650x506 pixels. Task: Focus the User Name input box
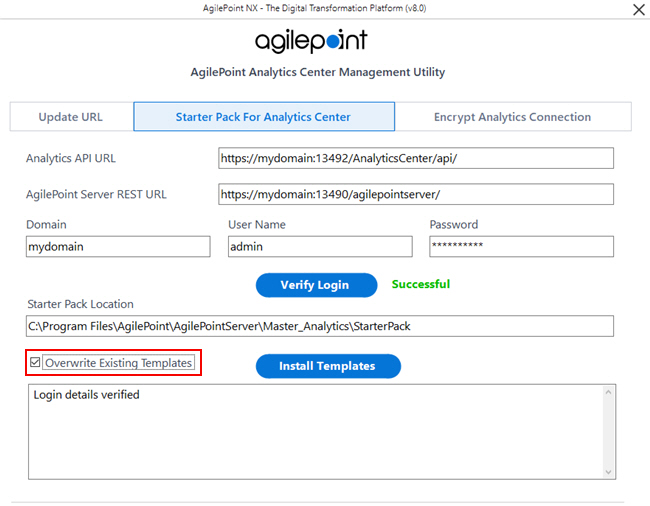(320, 247)
